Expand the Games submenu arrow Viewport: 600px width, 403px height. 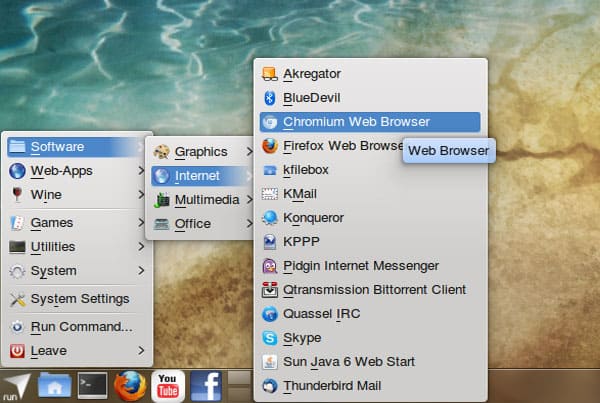[x=141, y=223]
